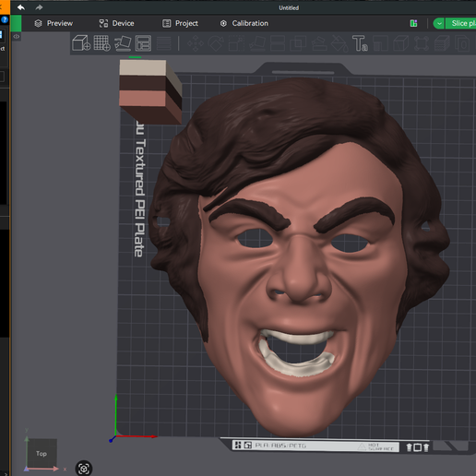
Task: Click the camera reset icon near view cube
Action: pyautogui.click(x=84, y=469)
